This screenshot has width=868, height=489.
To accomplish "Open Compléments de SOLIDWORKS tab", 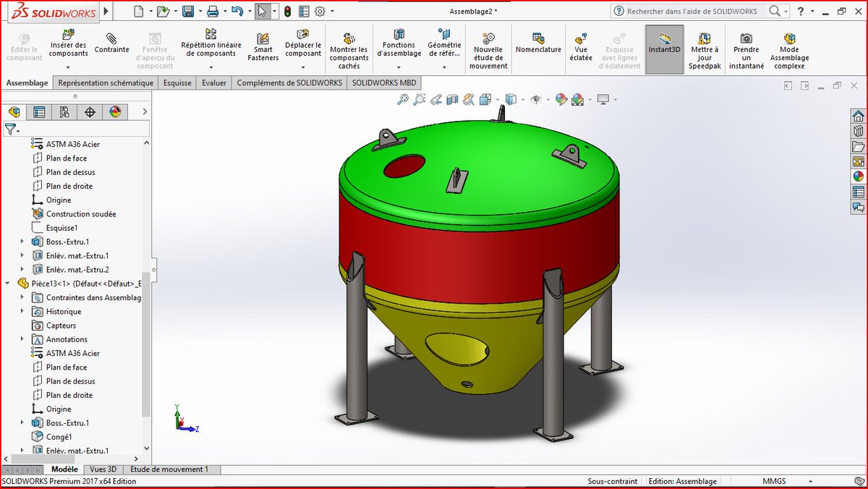I will point(289,83).
